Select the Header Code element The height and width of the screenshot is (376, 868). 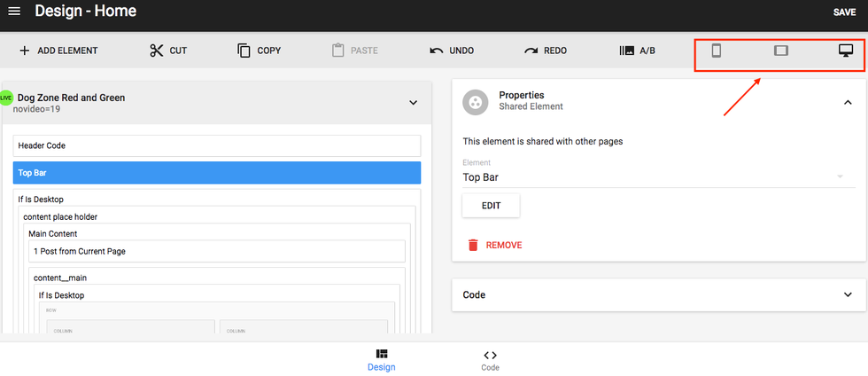point(217,145)
